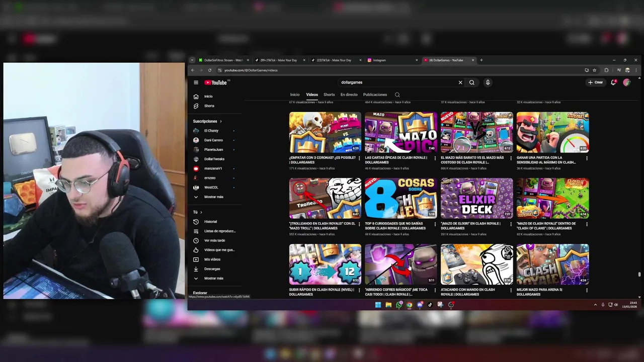Switch to the Instagram browser tab
The image size is (644, 362).
coord(392,60)
